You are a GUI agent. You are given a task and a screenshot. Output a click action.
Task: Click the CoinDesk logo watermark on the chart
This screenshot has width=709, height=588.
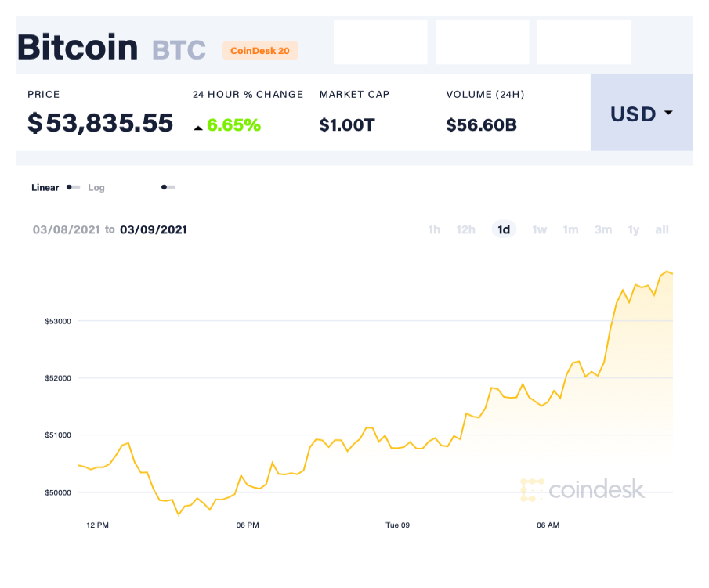pos(584,490)
